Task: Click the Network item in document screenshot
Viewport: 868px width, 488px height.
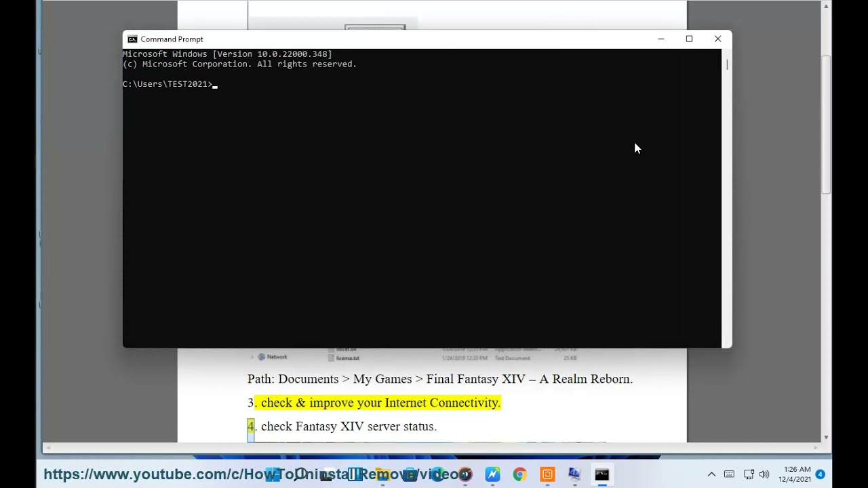Action: [x=273, y=357]
